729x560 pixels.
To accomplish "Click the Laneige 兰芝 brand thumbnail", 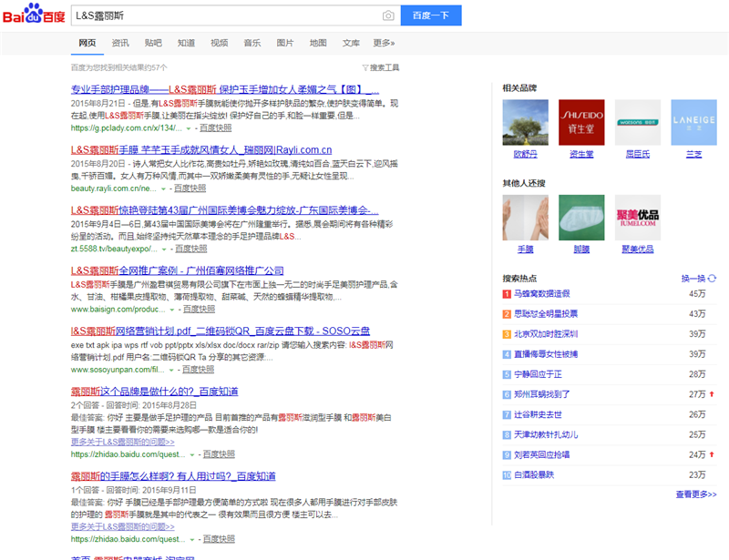I will (693, 122).
